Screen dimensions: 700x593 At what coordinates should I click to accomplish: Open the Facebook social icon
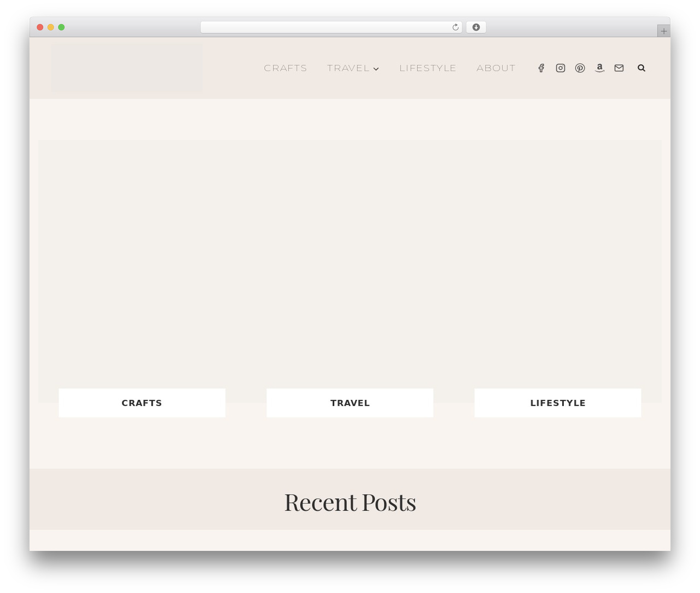541,68
